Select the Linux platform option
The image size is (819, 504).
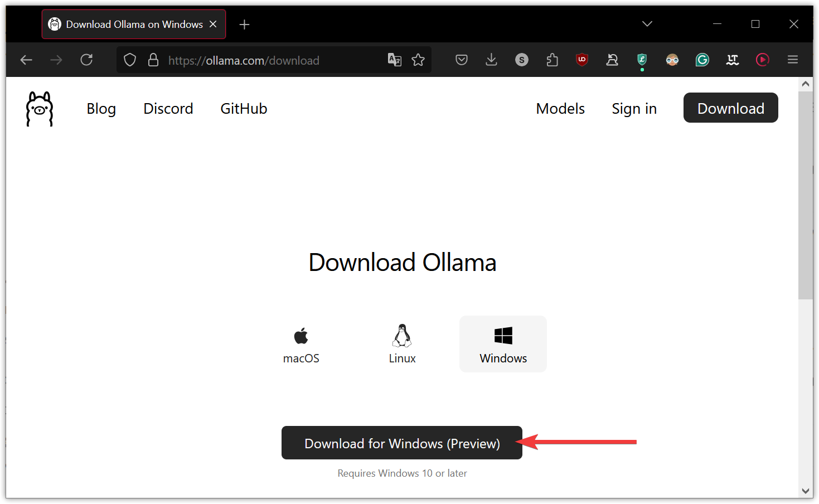click(x=402, y=343)
